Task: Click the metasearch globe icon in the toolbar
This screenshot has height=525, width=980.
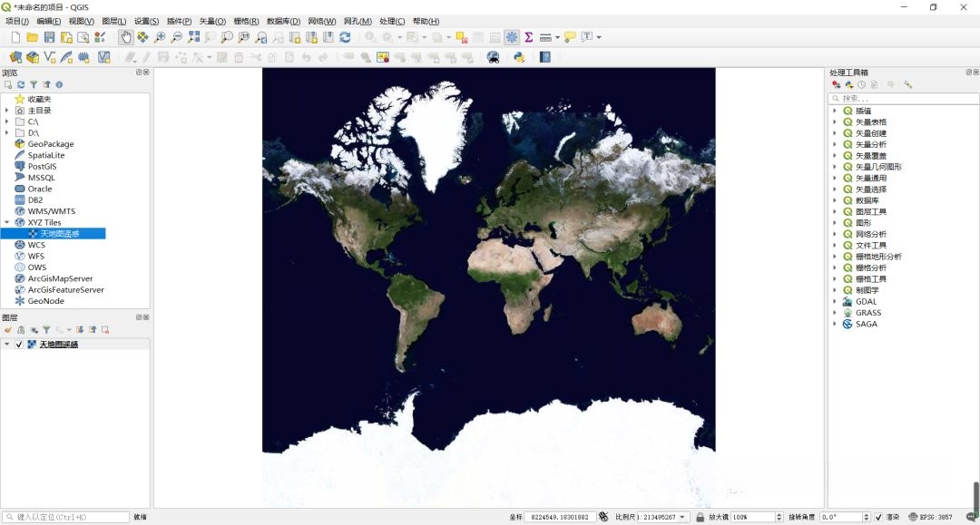Action: [493, 57]
